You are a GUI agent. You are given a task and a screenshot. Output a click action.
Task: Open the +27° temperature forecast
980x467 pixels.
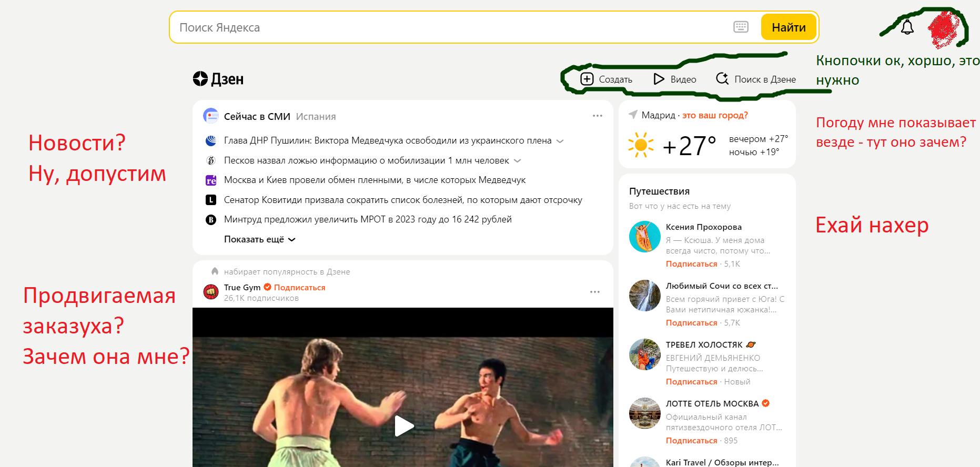[690, 146]
